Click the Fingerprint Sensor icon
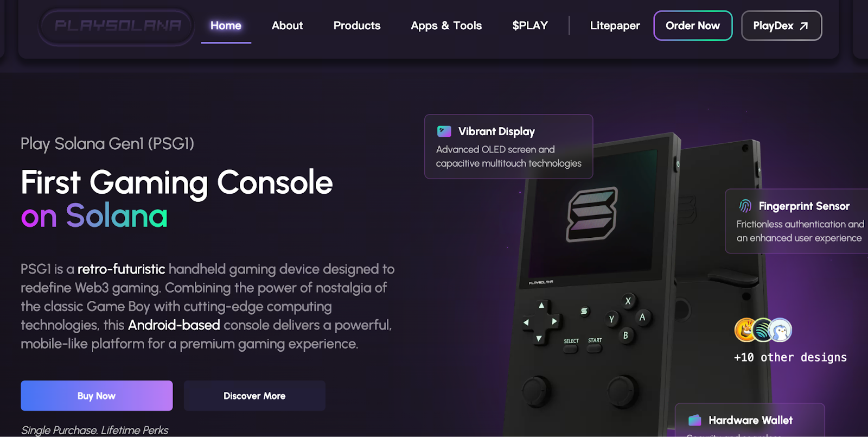Screen dimensions: 868x437 (745, 206)
